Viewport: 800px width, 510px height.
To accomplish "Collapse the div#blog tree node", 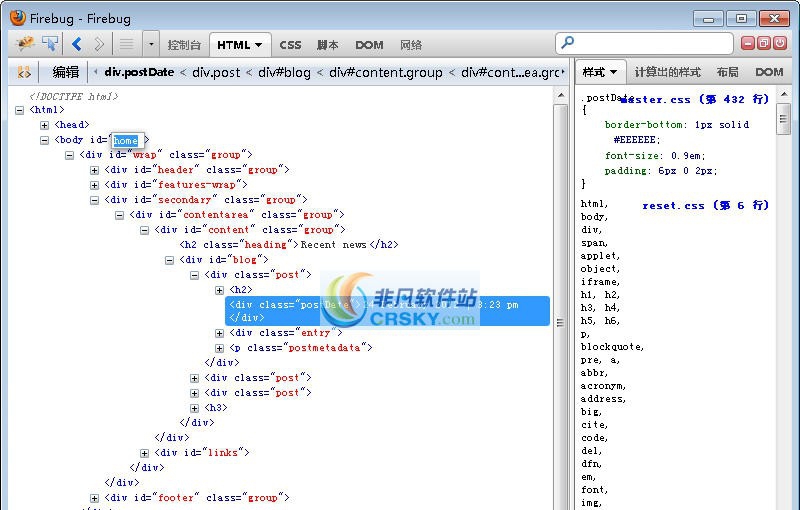I will pyautogui.click(x=170, y=260).
